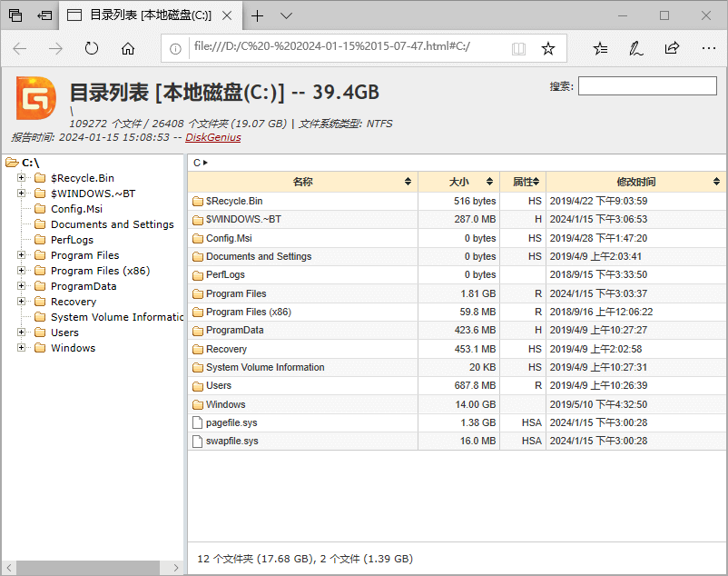728x576 pixels.
Task: Click the 搜索 search input field
Action: coord(647,86)
